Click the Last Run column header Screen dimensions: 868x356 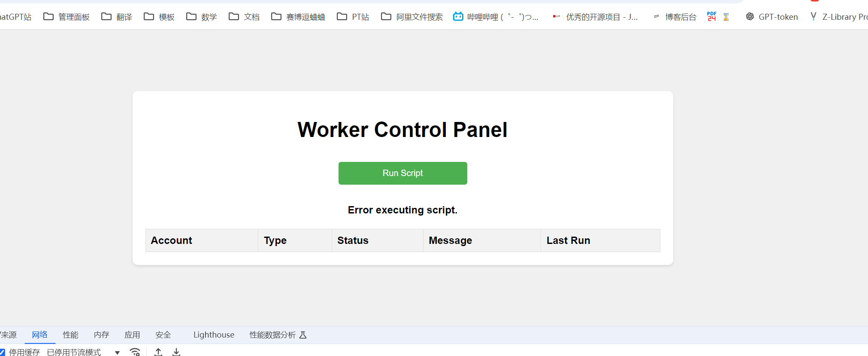(600, 240)
